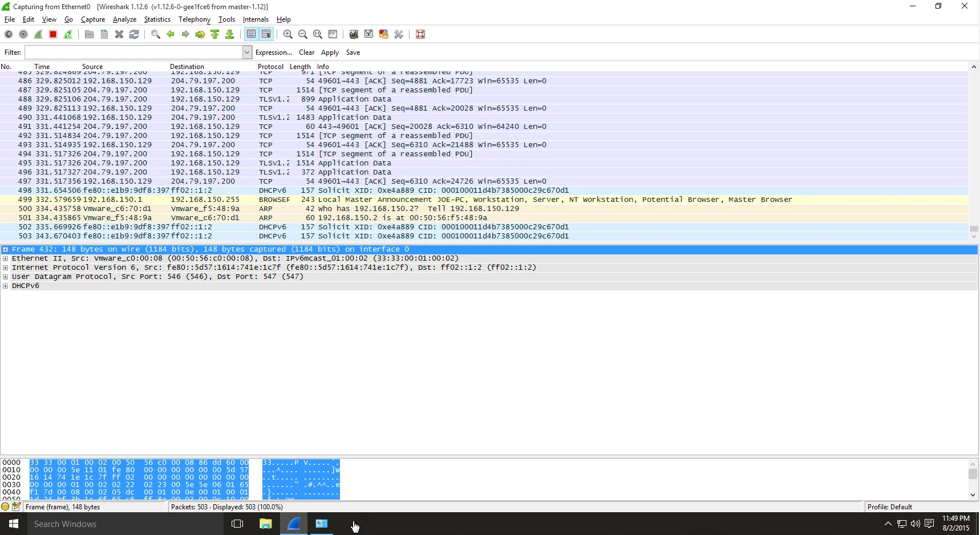Open the File menu

tap(10, 19)
